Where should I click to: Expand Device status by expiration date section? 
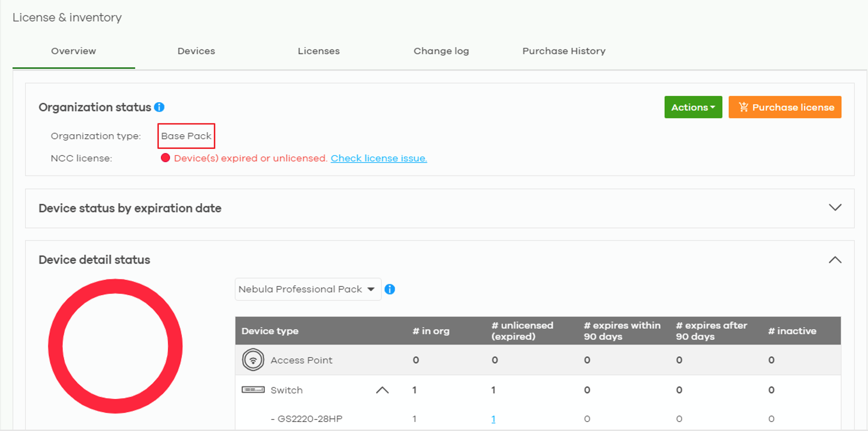pos(835,208)
